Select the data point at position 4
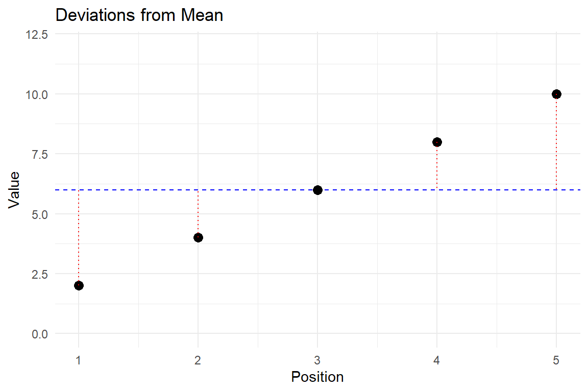588x392 pixels. point(437,142)
